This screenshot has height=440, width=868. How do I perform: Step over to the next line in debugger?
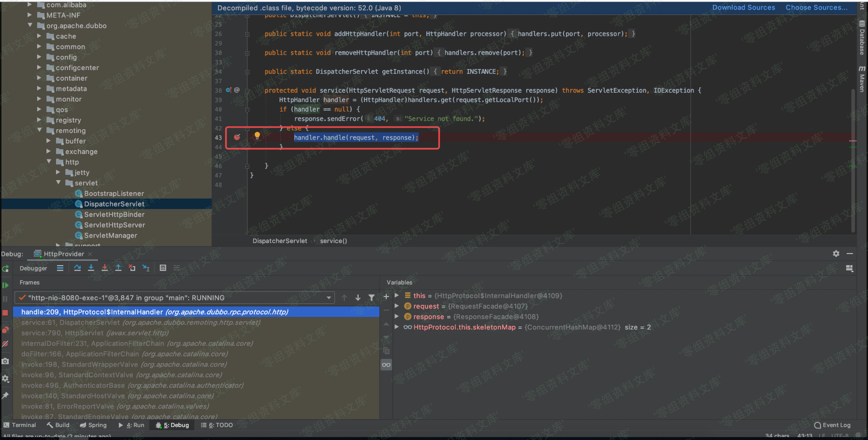77,268
